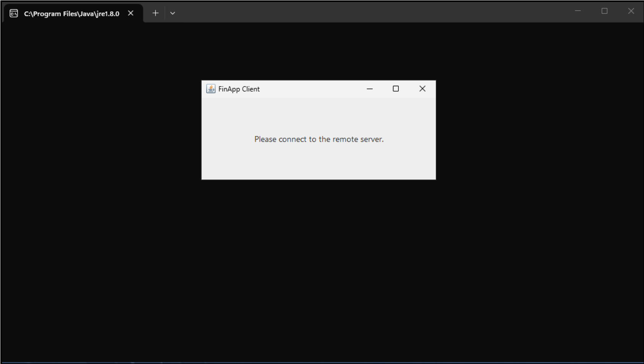Close the terminal window

631,11
